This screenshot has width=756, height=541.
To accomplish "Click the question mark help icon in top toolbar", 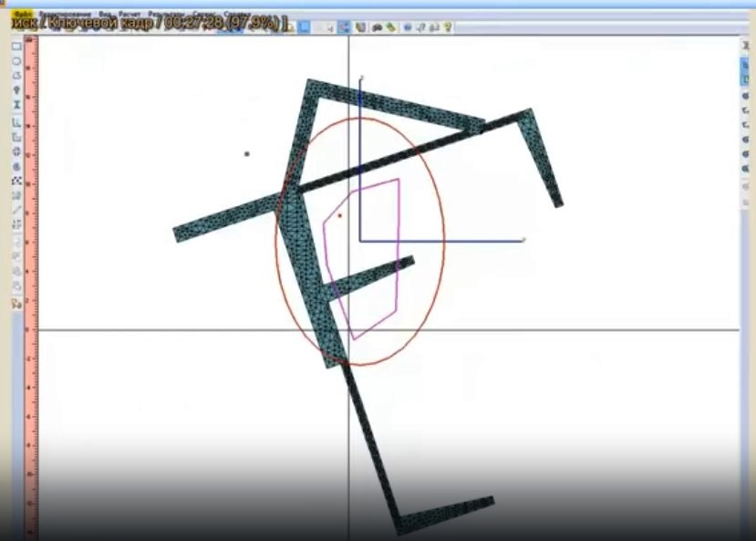I will (448, 27).
